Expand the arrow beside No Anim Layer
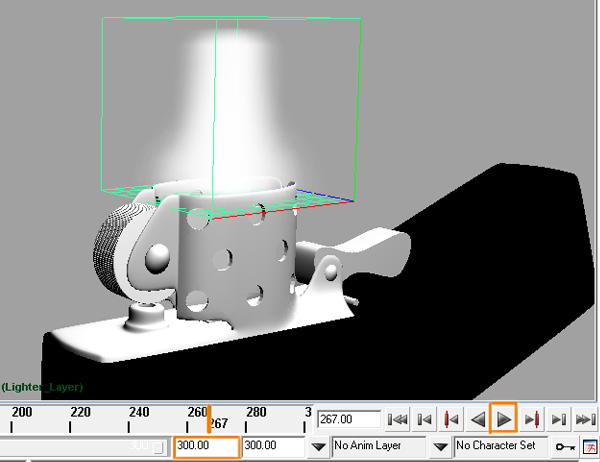 click(x=318, y=446)
